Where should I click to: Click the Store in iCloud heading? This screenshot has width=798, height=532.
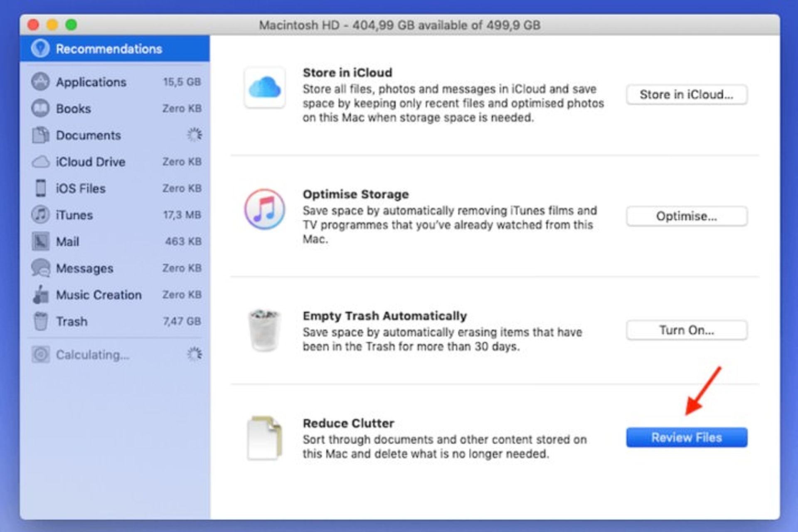[347, 73]
